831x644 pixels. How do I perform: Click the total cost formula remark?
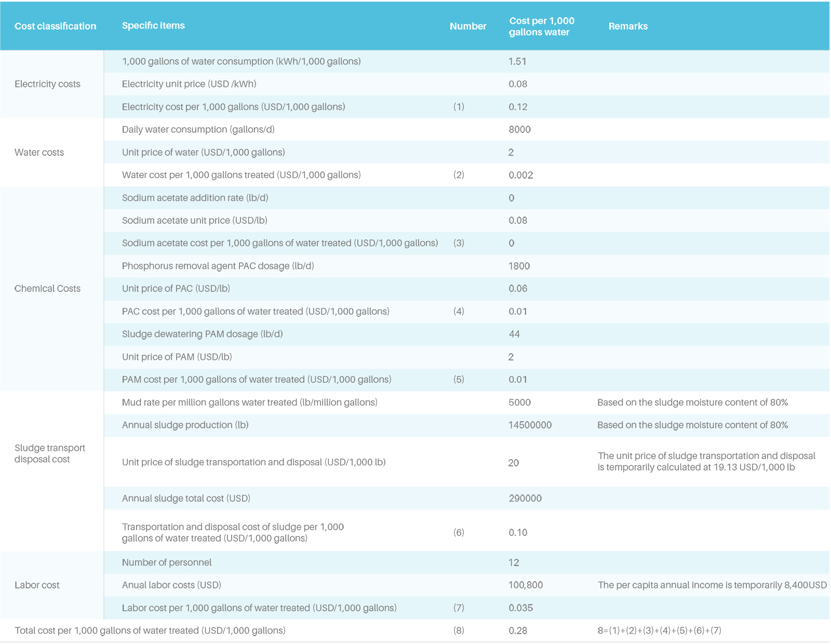coord(659,630)
